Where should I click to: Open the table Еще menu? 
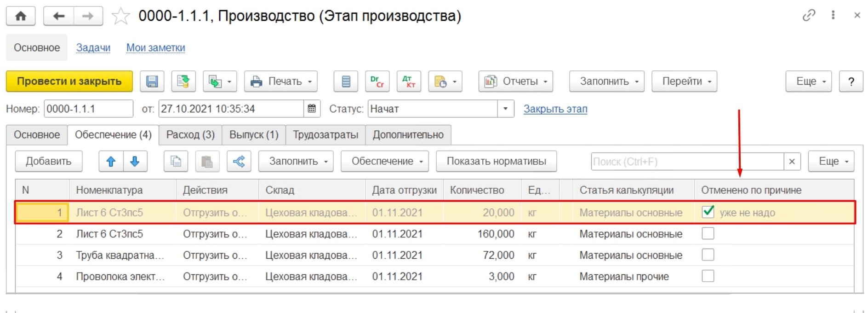(831, 162)
